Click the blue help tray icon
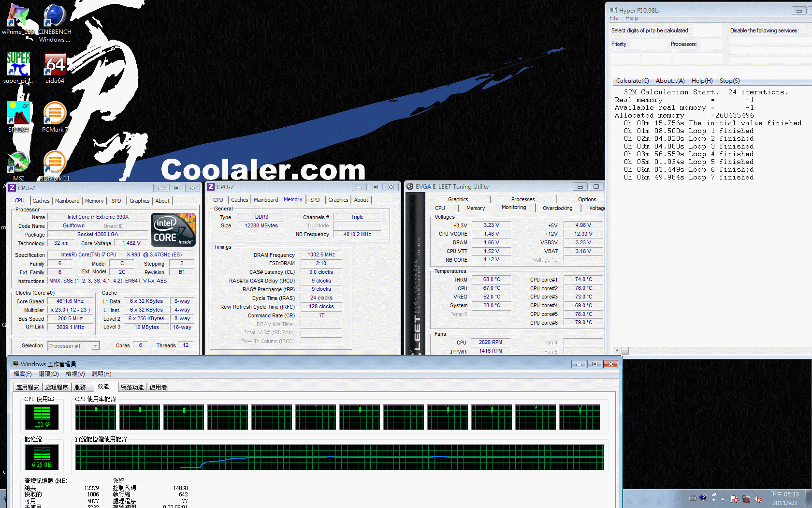The width and height of the screenshot is (812, 508). click(x=703, y=497)
